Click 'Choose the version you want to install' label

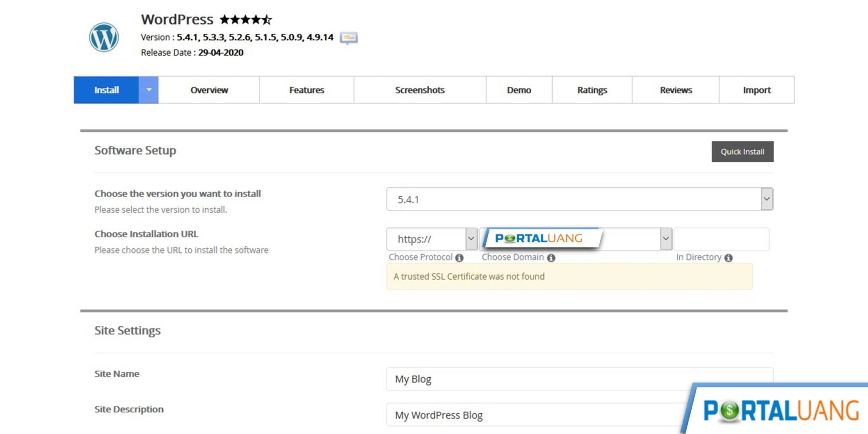(178, 194)
